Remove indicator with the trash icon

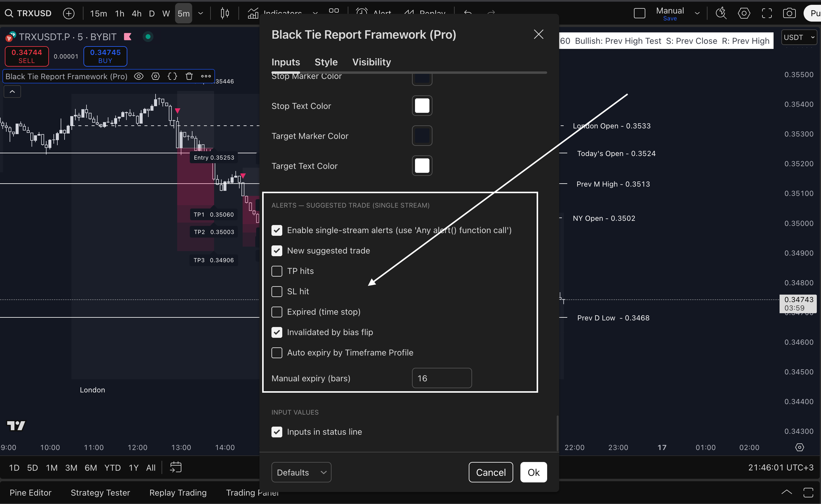pyautogui.click(x=189, y=76)
